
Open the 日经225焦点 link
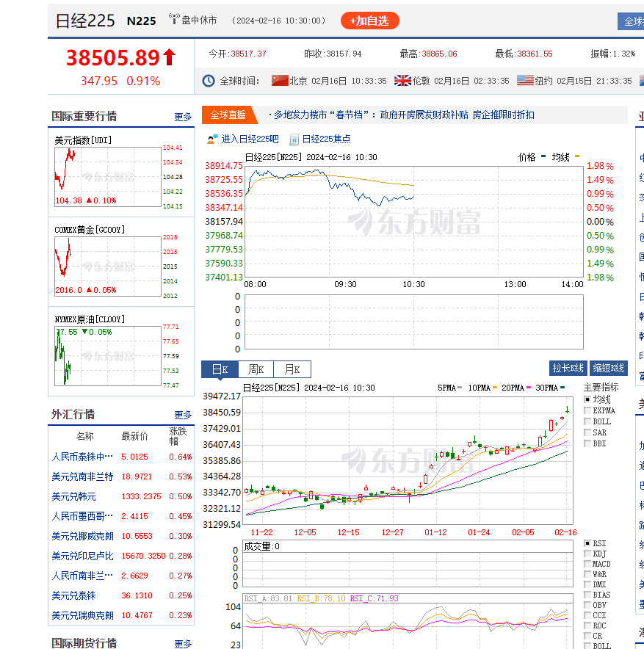pos(326,139)
